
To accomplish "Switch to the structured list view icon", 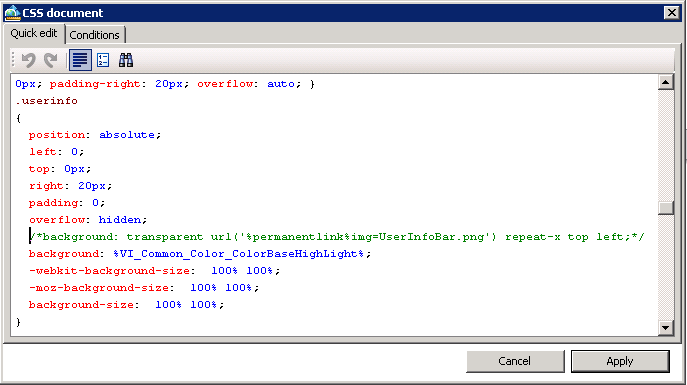I will coord(103,60).
